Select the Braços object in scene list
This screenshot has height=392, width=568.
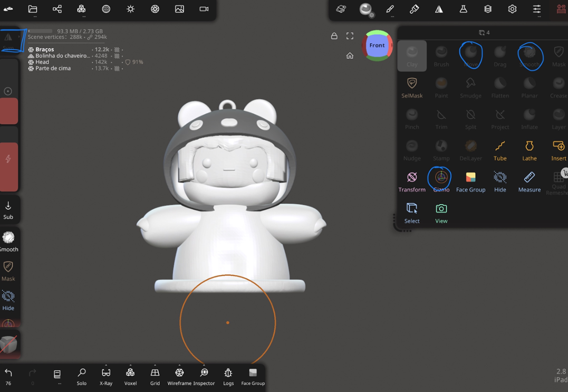click(44, 49)
